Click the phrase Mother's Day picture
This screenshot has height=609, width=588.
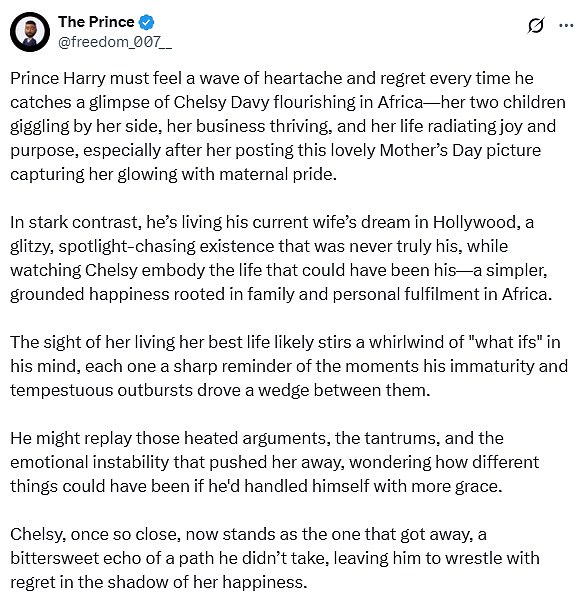coord(460,150)
